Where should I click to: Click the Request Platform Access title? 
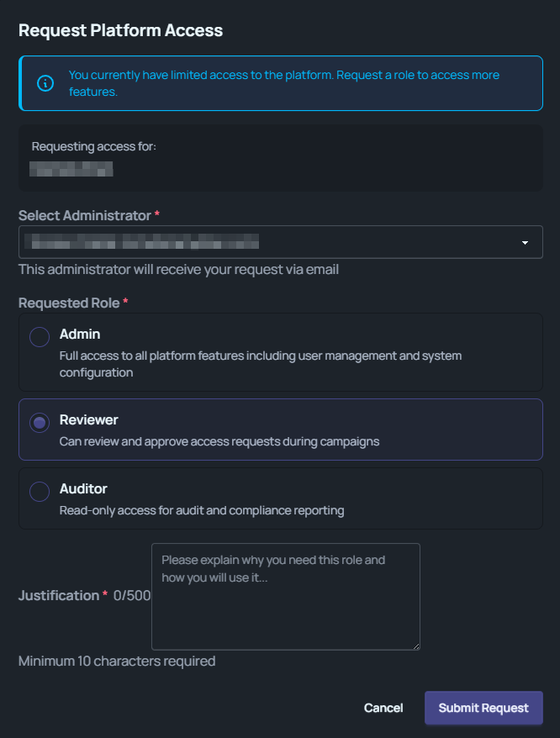pyautogui.click(x=120, y=29)
